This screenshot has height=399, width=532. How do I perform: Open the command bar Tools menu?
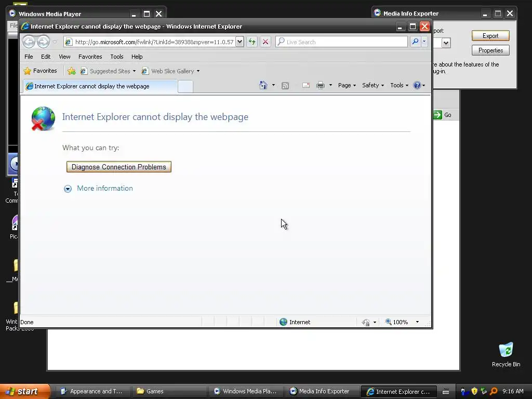[399, 86]
